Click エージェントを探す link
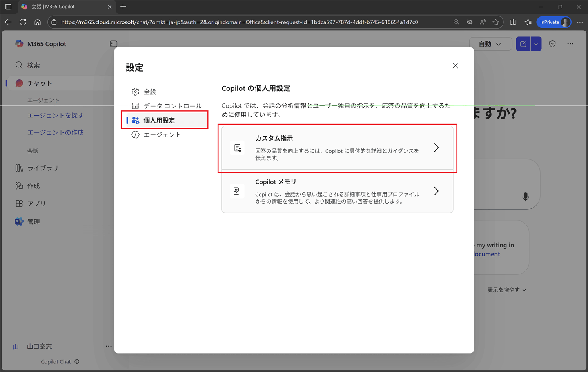Viewport: 588px width, 372px height. coord(55,116)
